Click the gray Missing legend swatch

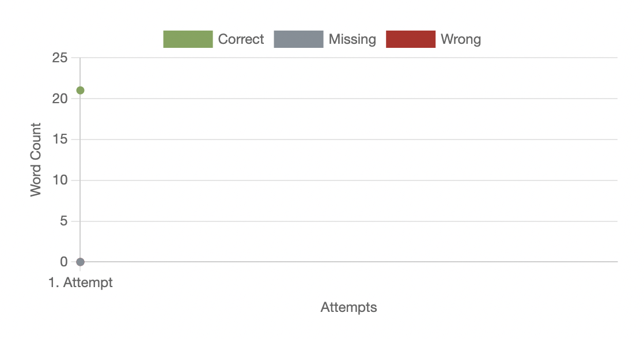tap(298, 39)
